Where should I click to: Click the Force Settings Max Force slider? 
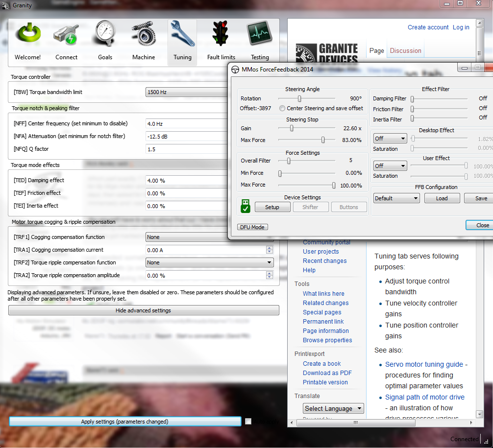click(x=334, y=186)
